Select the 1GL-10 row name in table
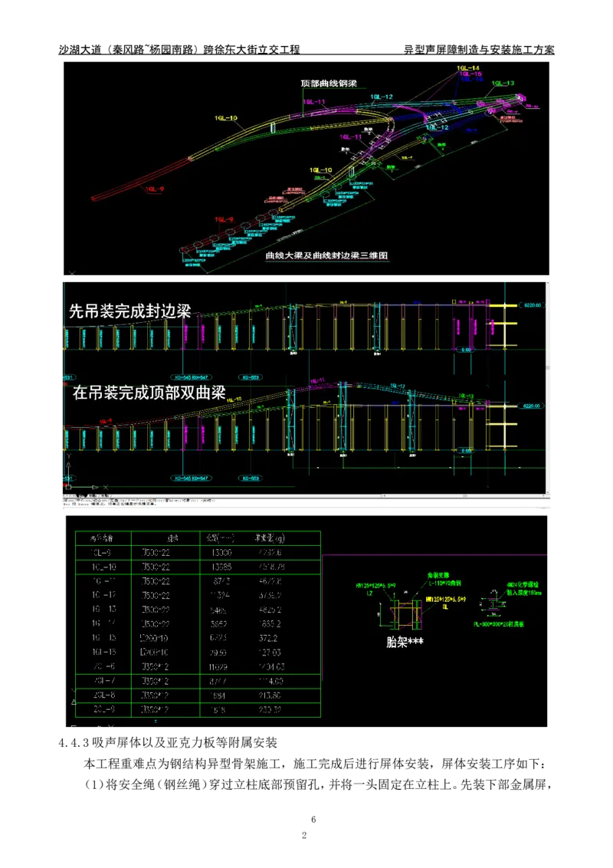 103,566
